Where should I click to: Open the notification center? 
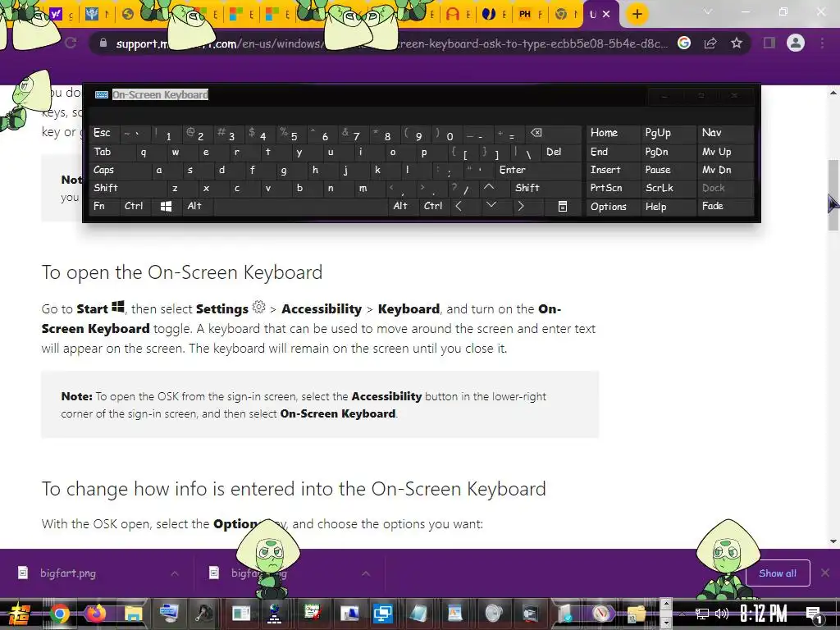[x=815, y=614]
